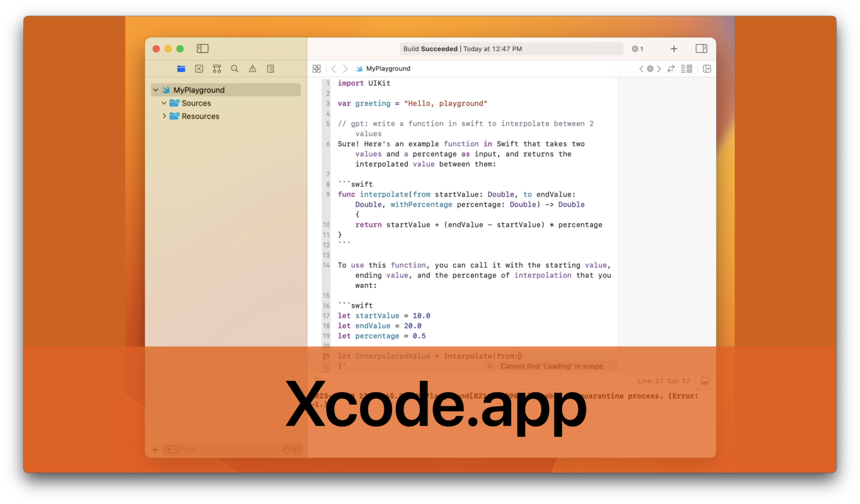Toggle code review arrows icon
Image resolution: width=860 pixels, height=504 pixels.
pyautogui.click(x=671, y=69)
